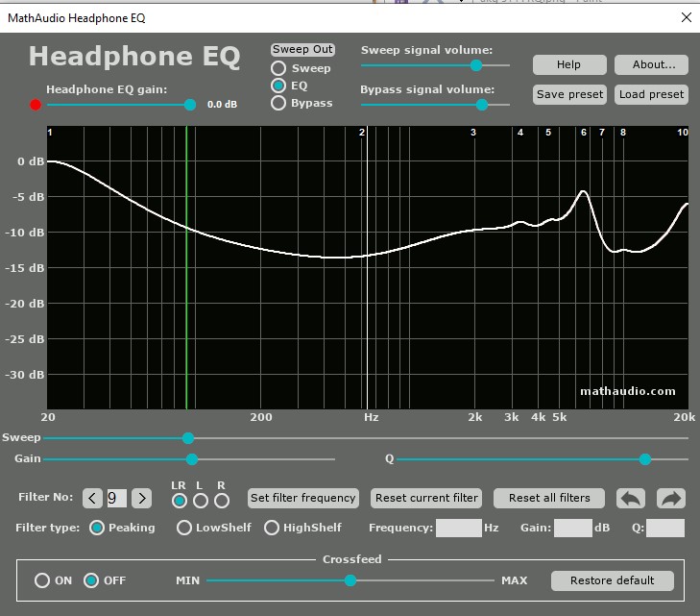The height and width of the screenshot is (616, 700).
Task: Select filter marker 3 on graph
Action: point(473,133)
